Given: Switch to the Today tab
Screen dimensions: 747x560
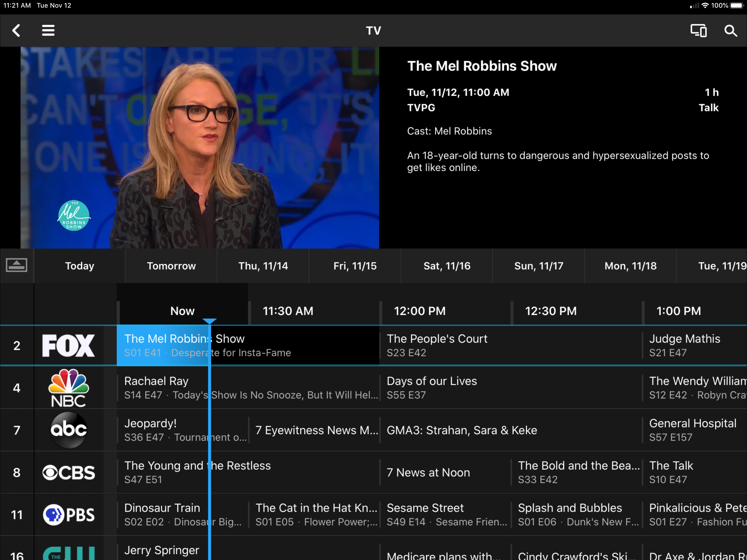Looking at the screenshot, I should [x=80, y=266].
